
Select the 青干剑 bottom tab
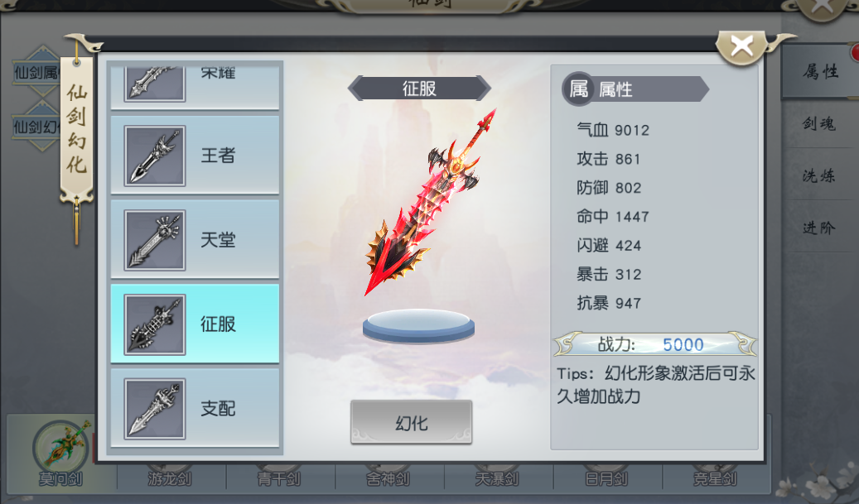tap(280, 478)
